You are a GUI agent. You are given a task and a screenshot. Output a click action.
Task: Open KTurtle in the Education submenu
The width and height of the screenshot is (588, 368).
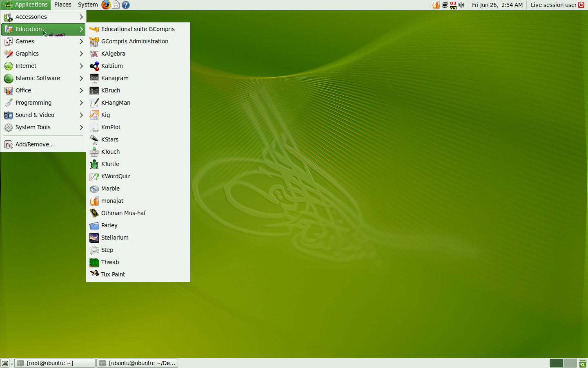[x=110, y=164]
